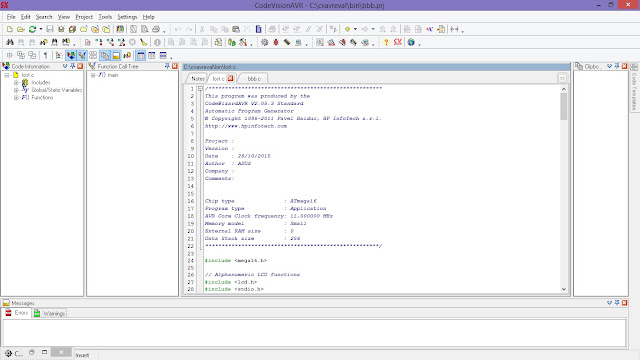Switch to the bbb.c editor tab
Viewport: 640px width, 360px height.
(x=254, y=78)
